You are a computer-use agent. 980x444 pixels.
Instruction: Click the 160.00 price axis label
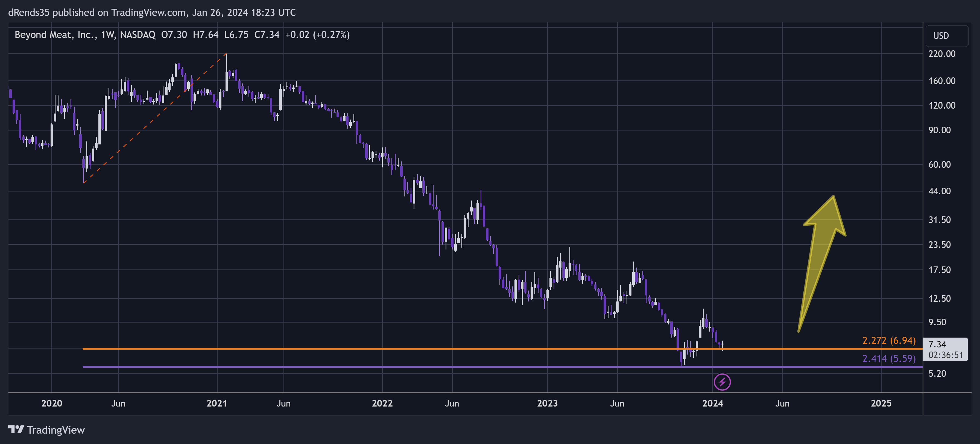[x=941, y=81]
